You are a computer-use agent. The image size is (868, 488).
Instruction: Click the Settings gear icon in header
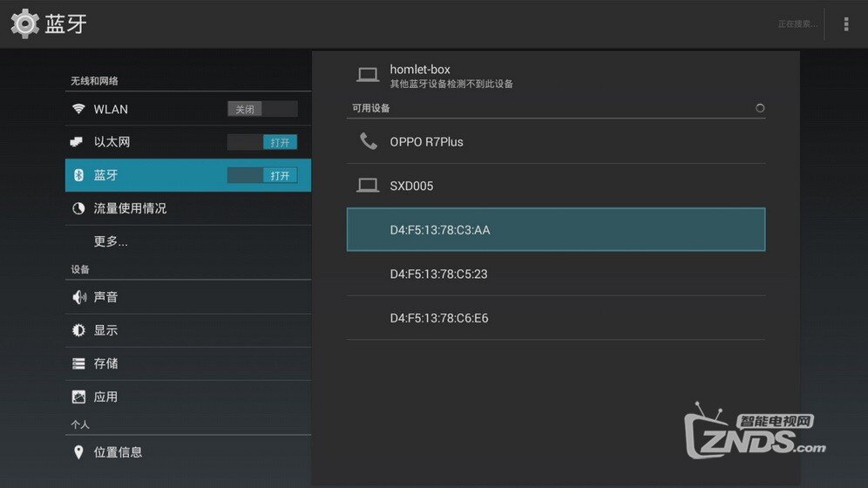click(24, 24)
